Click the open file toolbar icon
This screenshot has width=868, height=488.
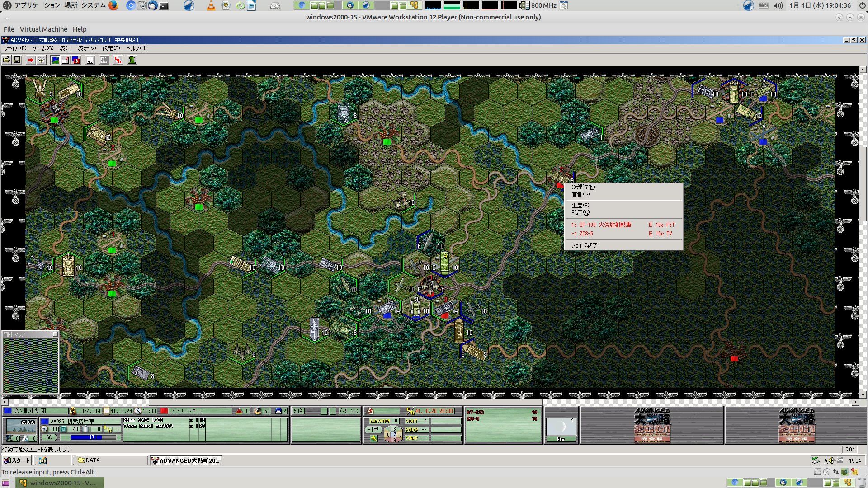point(6,60)
